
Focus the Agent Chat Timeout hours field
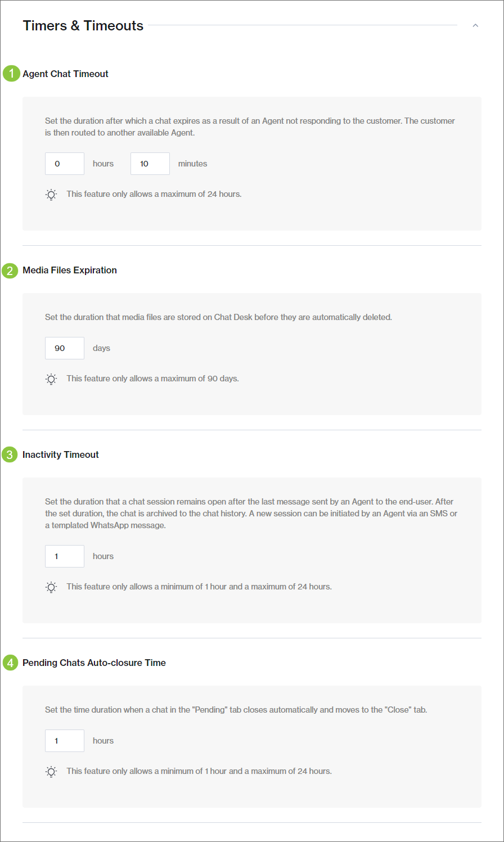[65, 164]
